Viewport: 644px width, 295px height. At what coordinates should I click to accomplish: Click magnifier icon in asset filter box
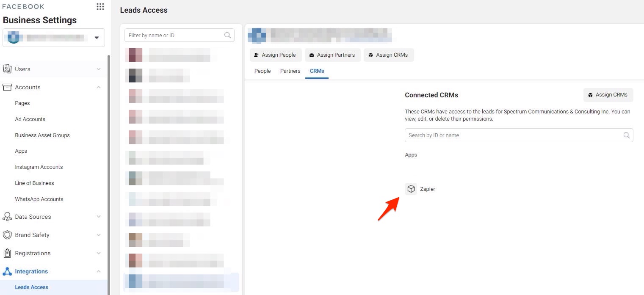(227, 35)
